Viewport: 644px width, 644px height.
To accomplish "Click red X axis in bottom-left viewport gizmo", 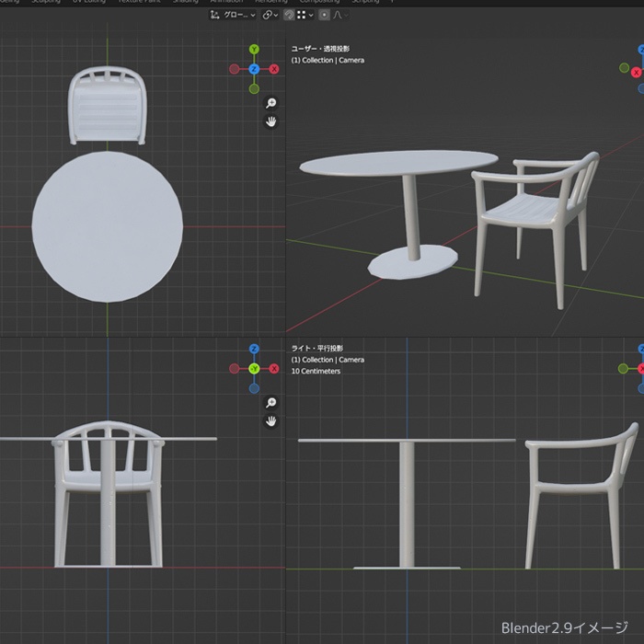I will click(x=274, y=368).
